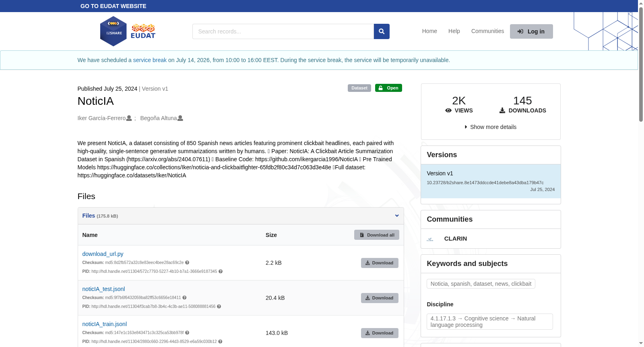Click the Files (175.8 kB) header label

[100, 216]
